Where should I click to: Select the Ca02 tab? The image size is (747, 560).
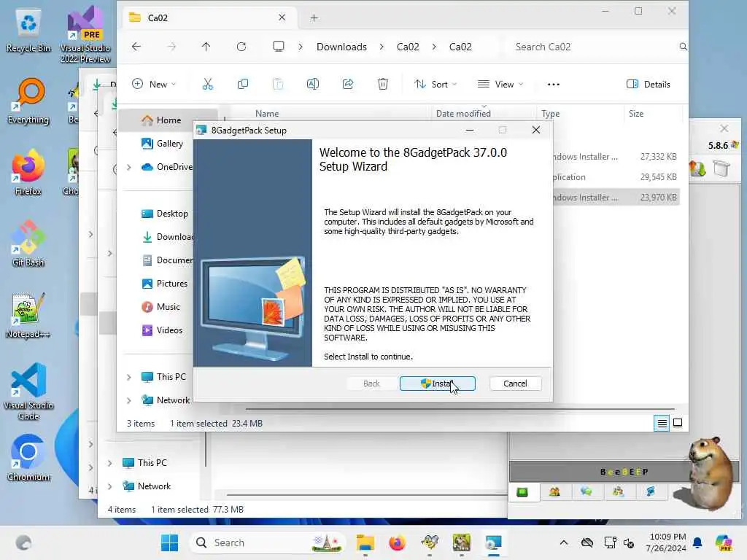pyautogui.click(x=208, y=17)
